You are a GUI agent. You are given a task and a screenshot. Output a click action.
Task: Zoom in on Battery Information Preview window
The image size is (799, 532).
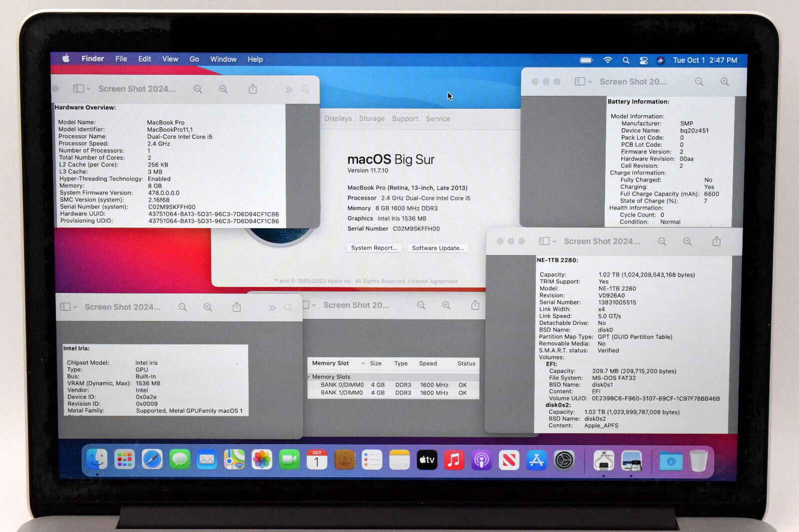point(725,82)
